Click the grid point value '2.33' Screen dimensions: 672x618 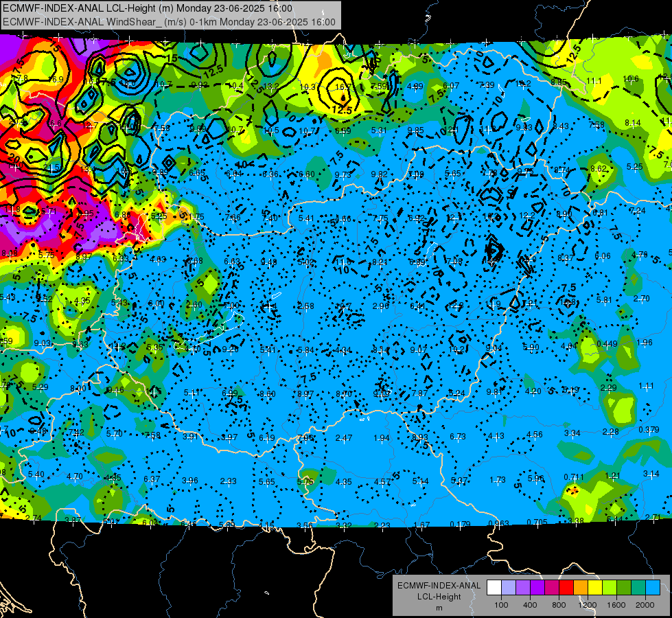pyautogui.click(x=228, y=481)
